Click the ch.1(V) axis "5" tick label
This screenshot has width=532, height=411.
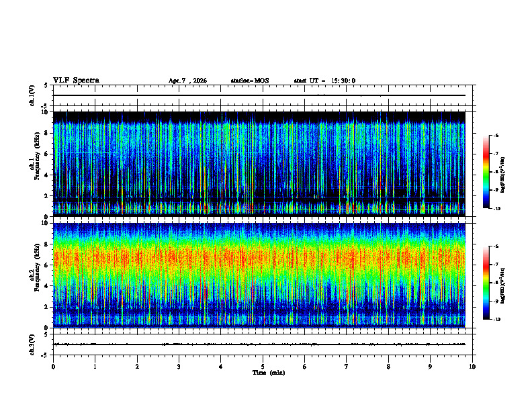click(x=46, y=86)
